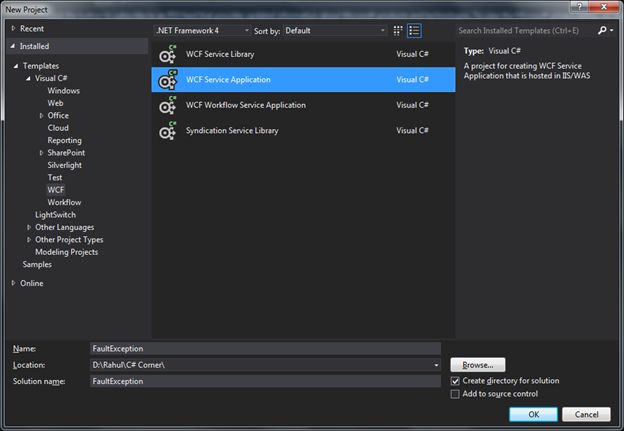
Task: Select the Silverlight template category
Action: 64,165
